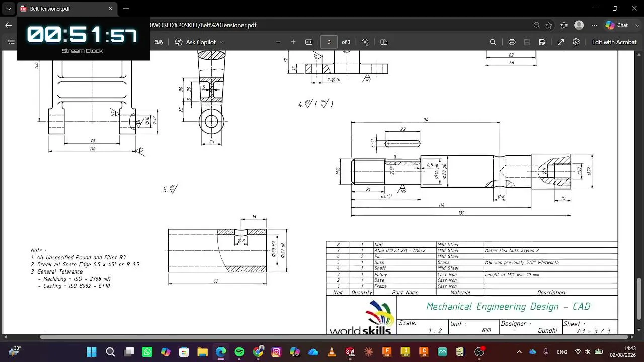Select the Belt Tensioner.pdf tab
Screen dimensions: 644x362
click(x=67, y=9)
